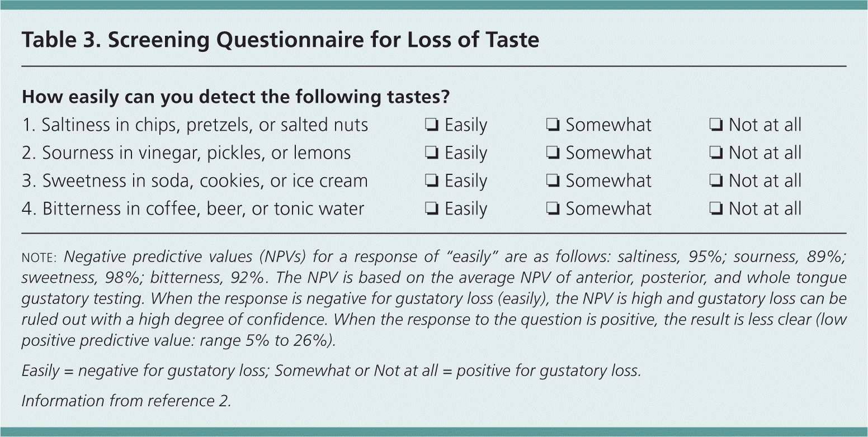Check Easily for bitterness in coffee
The height and width of the screenshot is (437, 868).
431,209
